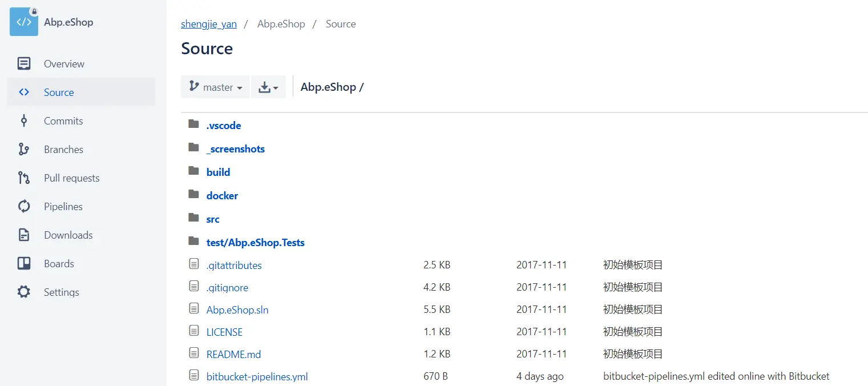Click the Overview sidebar icon
This screenshot has width=868, height=386.
(x=24, y=63)
